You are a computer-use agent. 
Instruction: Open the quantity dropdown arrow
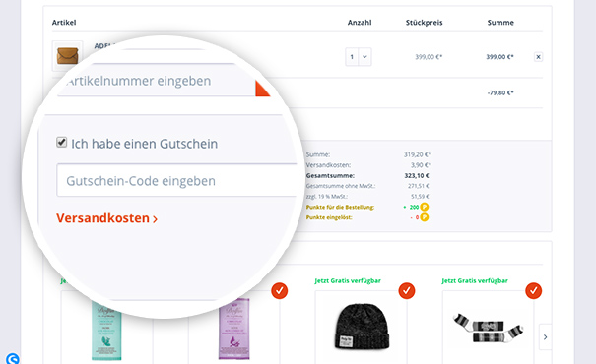(x=364, y=57)
